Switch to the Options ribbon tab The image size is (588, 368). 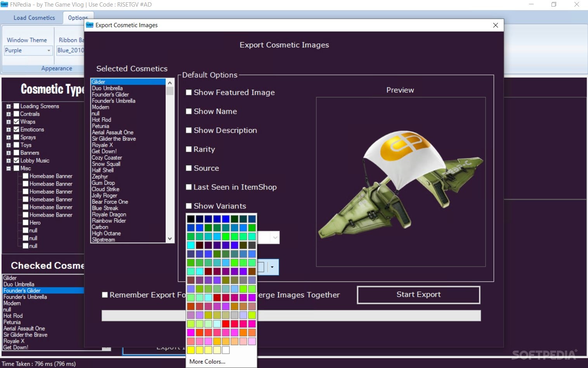pyautogui.click(x=78, y=18)
